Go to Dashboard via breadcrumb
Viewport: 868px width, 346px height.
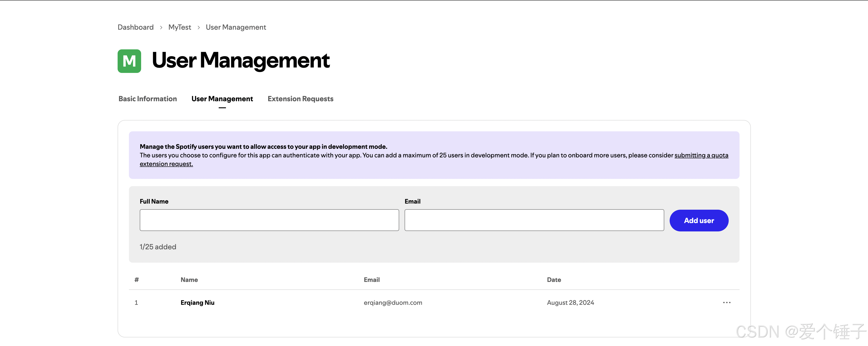click(x=135, y=27)
